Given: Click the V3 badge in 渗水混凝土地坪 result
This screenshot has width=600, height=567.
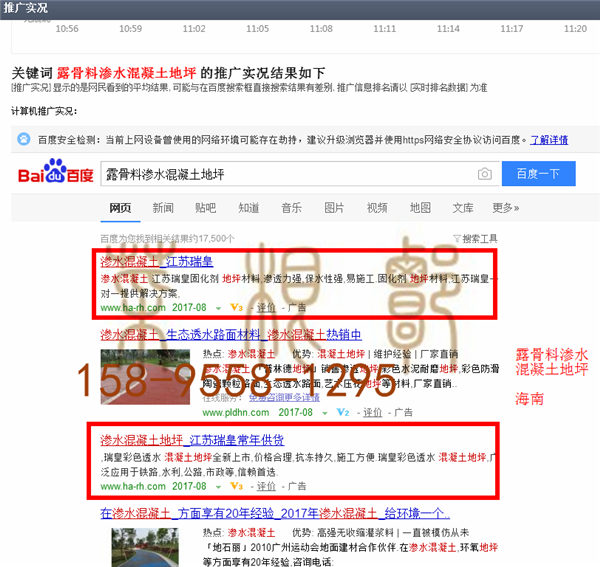Looking at the screenshot, I should [236, 486].
